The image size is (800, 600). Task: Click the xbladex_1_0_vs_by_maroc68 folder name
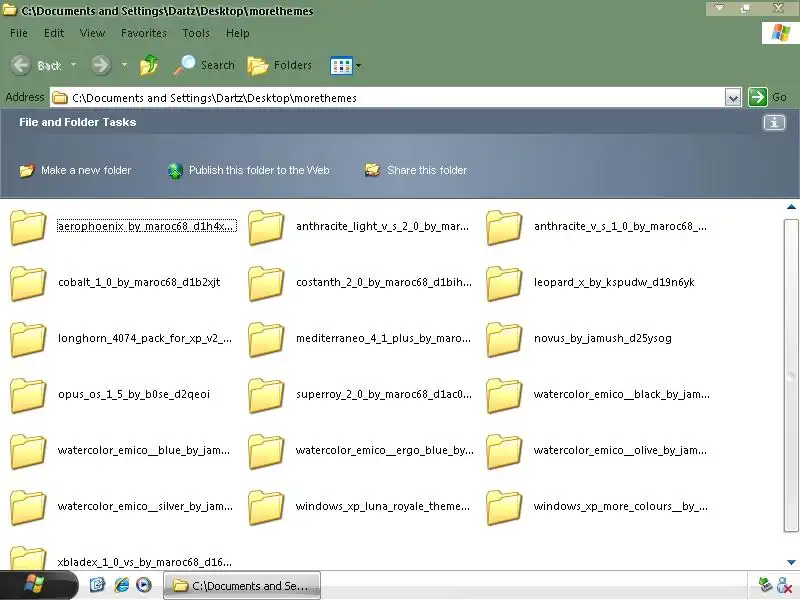point(144,562)
